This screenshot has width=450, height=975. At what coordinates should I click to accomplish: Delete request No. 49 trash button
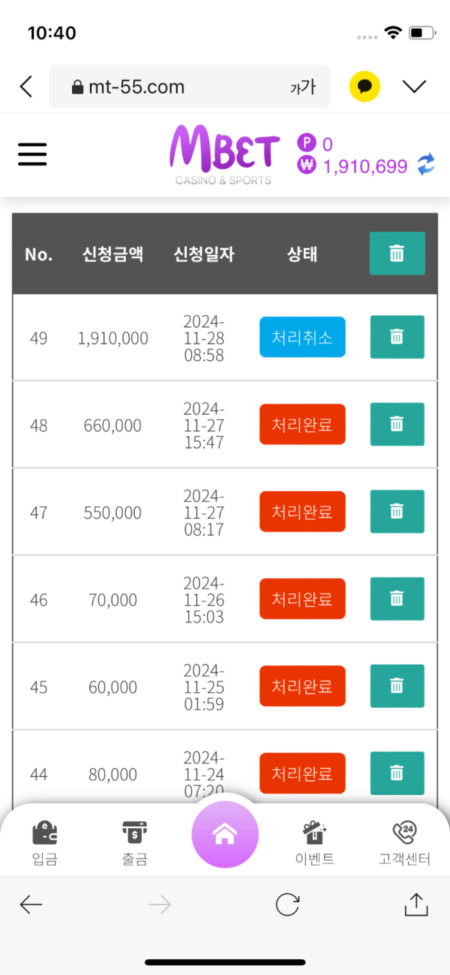[x=397, y=337]
